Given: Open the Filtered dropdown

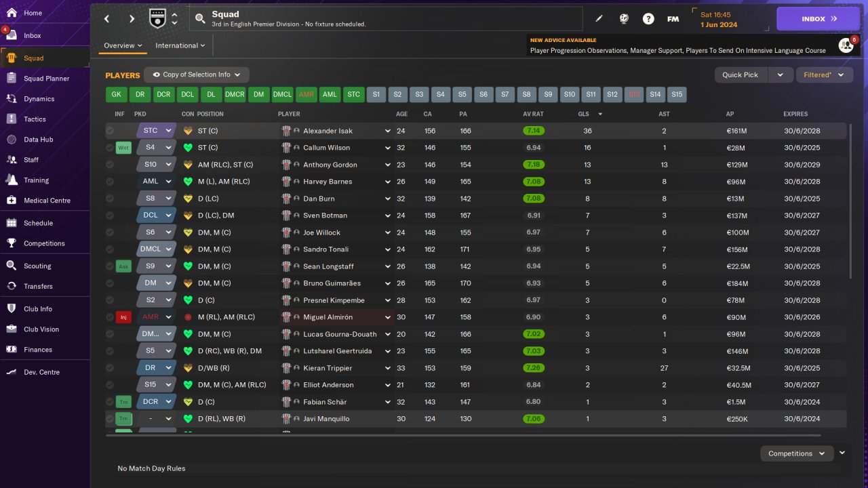Looking at the screenshot, I should pyautogui.click(x=824, y=75).
